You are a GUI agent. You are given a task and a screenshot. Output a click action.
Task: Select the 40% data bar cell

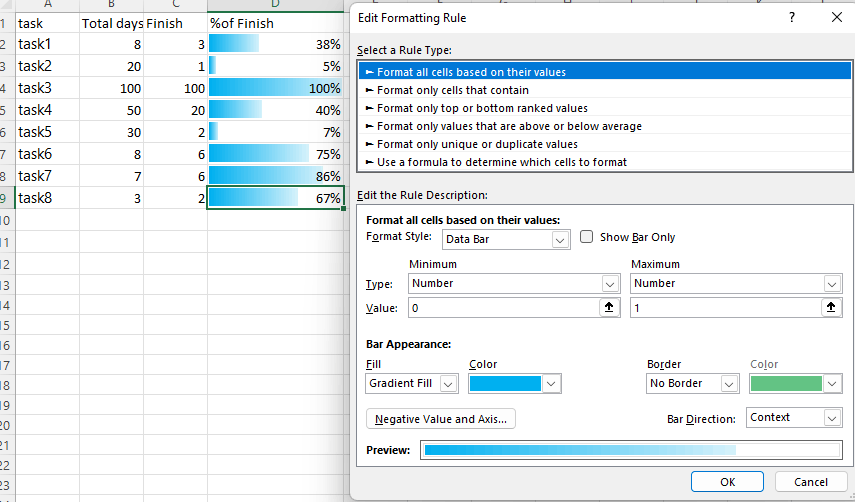tap(275, 110)
